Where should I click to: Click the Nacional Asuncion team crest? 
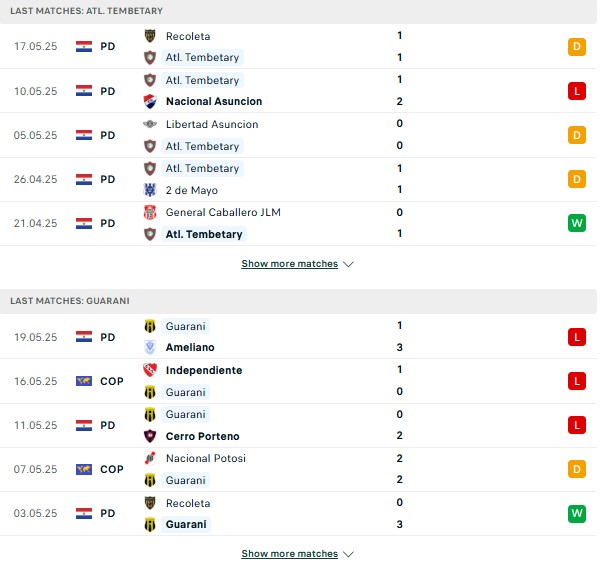(x=150, y=101)
